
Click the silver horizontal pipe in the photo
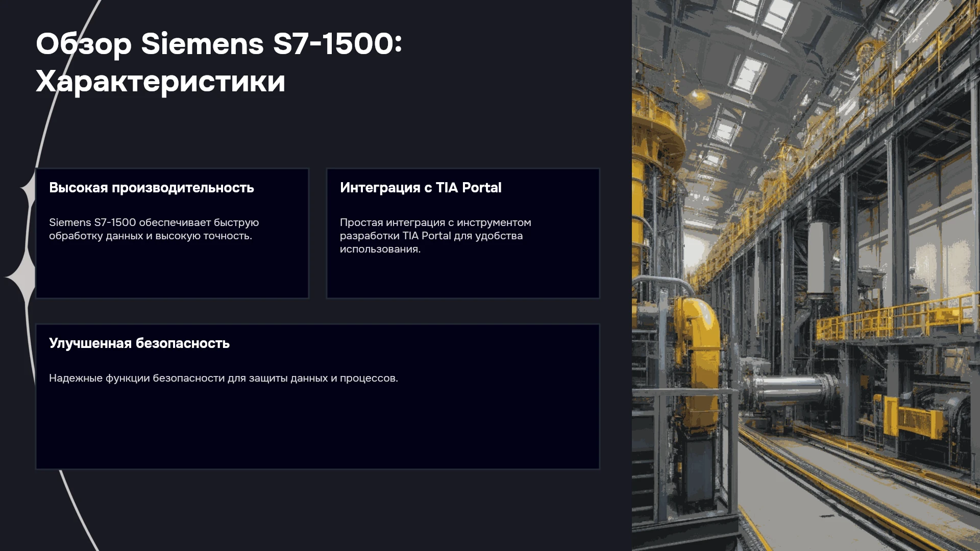[x=791, y=389]
